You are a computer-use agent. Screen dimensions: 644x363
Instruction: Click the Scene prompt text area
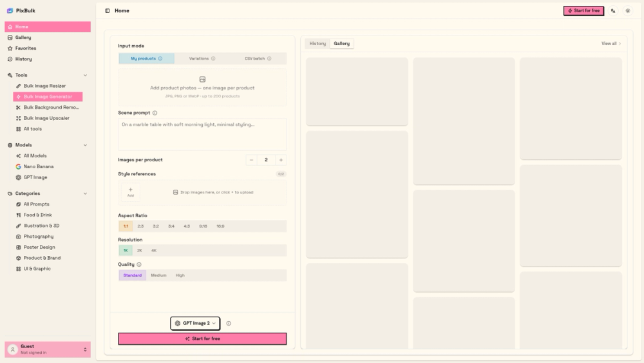tap(202, 134)
